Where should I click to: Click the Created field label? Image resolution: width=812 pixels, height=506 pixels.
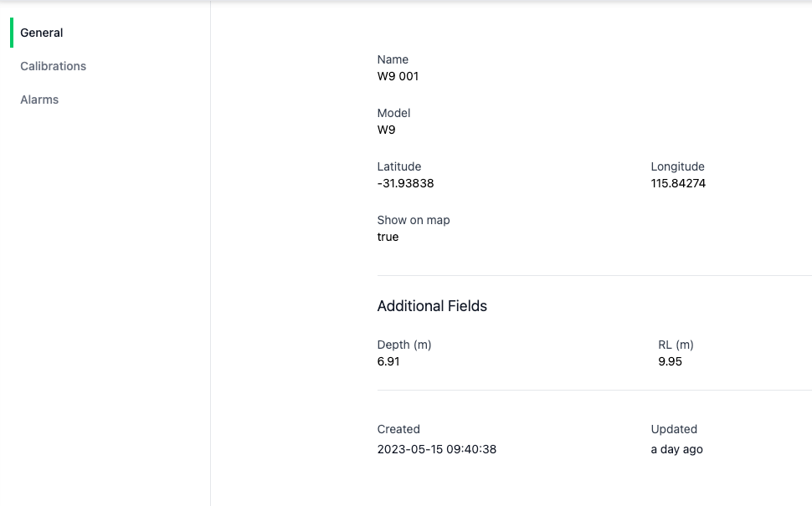398,429
